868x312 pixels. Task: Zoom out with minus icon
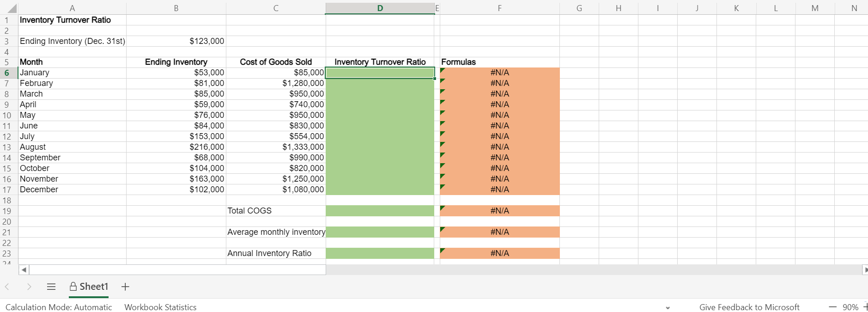(832, 307)
